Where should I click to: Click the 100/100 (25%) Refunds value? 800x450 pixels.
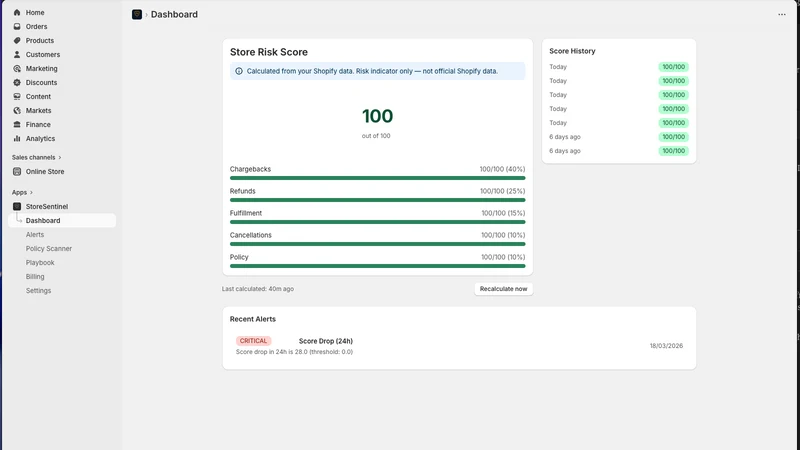[x=502, y=191]
